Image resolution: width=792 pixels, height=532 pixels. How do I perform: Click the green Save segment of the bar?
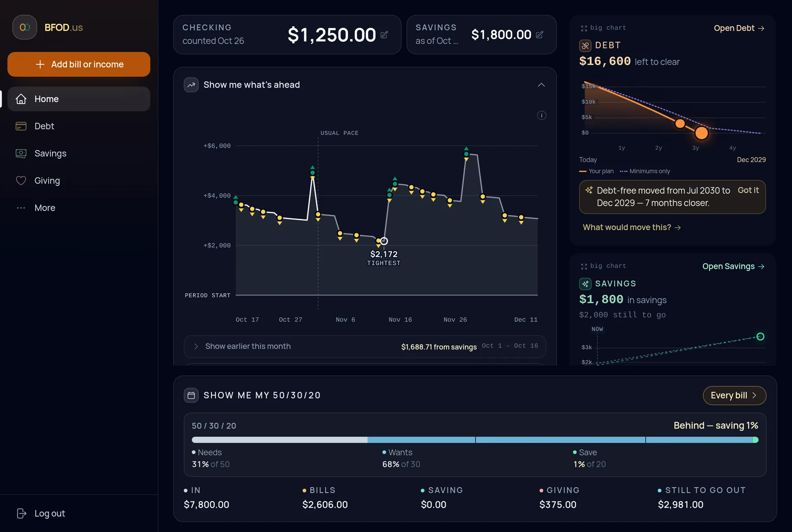[x=756, y=440]
